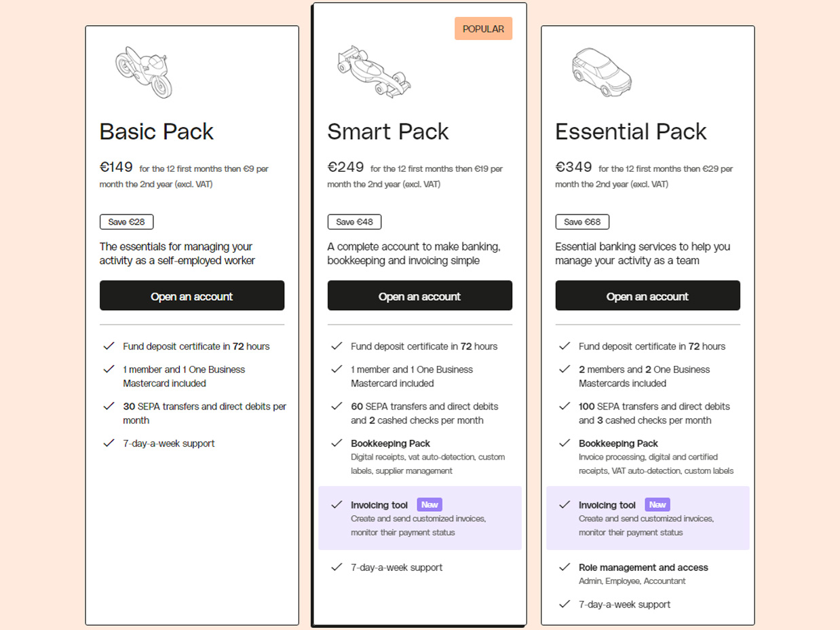Click checkmark beside 30 SEPA transfers in Basic Pack
The width and height of the screenshot is (840, 630).
109,406
